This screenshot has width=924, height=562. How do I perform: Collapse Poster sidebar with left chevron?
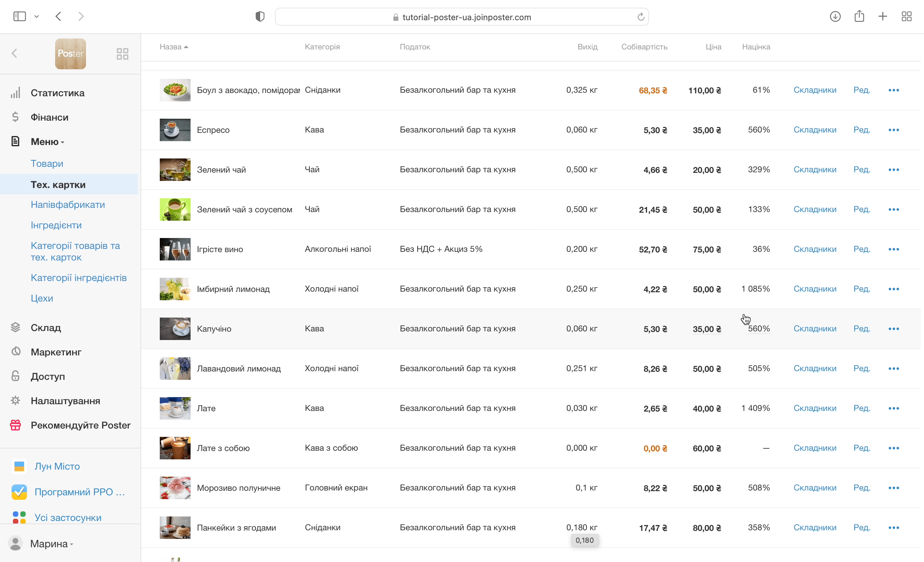(x=15, y=54)
